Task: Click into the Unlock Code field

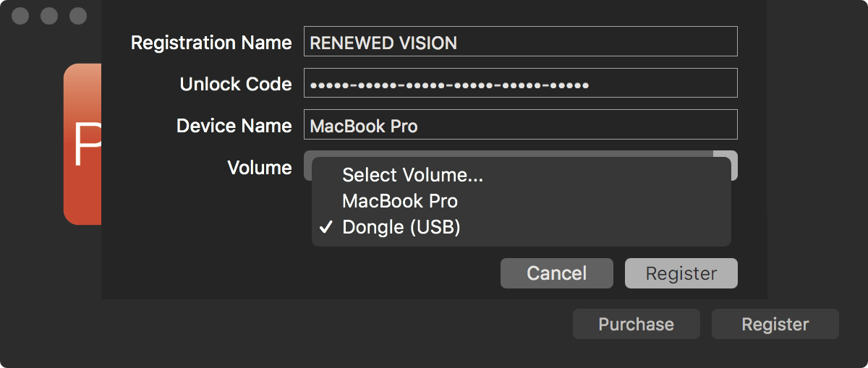Action: [521, 82]
